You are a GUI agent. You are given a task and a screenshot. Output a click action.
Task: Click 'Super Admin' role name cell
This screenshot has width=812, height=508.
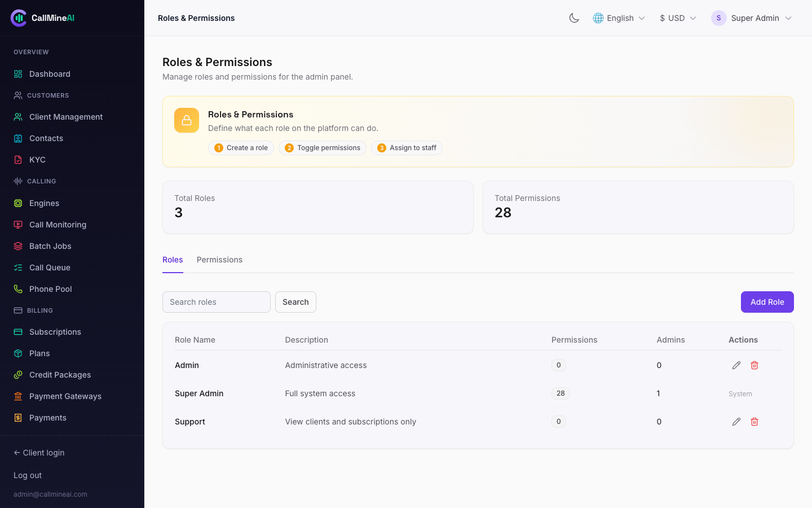199,393
